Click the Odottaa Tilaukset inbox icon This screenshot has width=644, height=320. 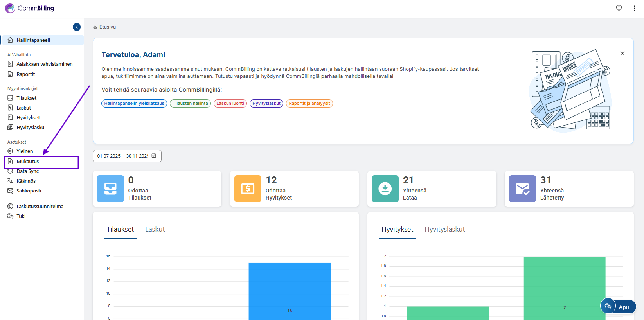(110, 189)
